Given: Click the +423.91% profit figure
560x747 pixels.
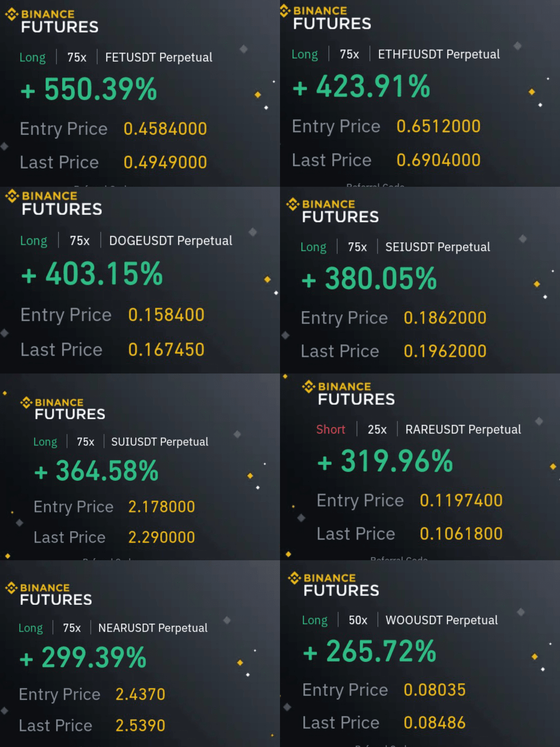Looking at the screenshot, I should click(361, 87).
